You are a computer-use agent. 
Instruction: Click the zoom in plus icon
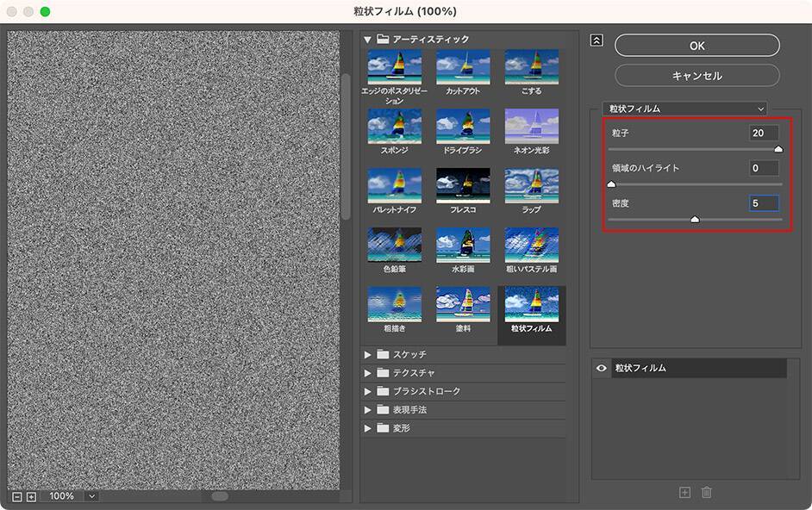[31, 496]
